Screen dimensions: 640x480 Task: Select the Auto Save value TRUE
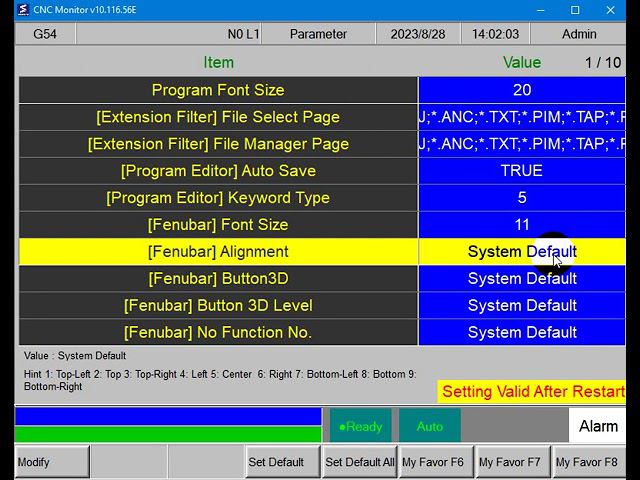click(522, 171)
